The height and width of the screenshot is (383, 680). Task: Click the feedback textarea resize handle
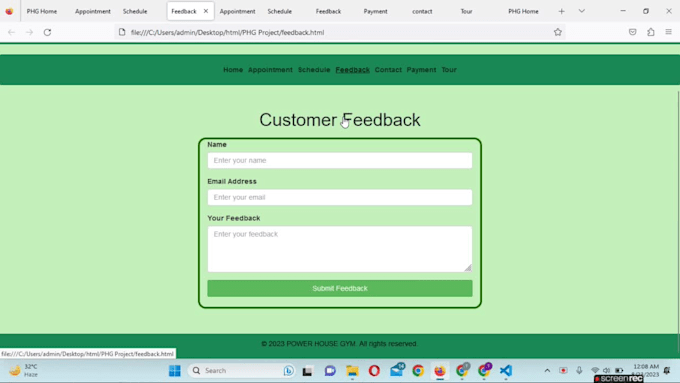(468, 268)
